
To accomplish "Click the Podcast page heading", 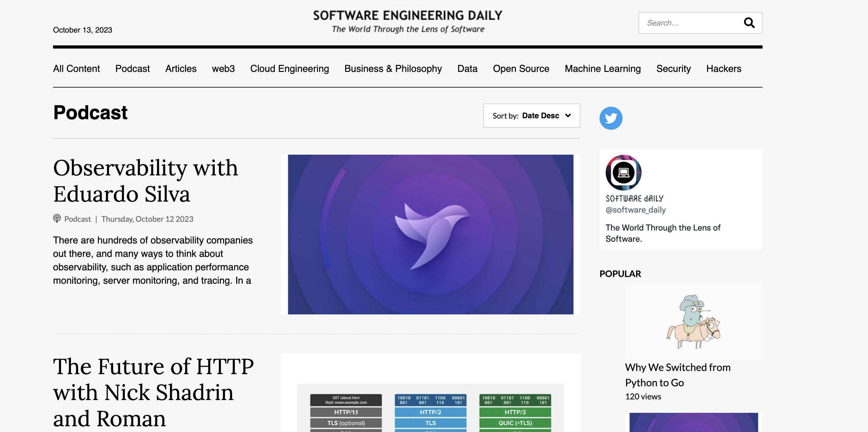I will tap(90, 112).
